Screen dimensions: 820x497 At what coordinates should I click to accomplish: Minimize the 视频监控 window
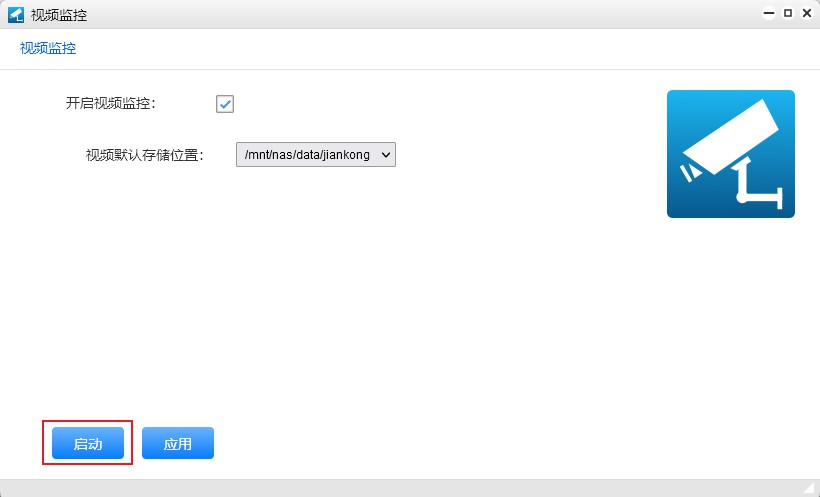(x=769, y=14)
